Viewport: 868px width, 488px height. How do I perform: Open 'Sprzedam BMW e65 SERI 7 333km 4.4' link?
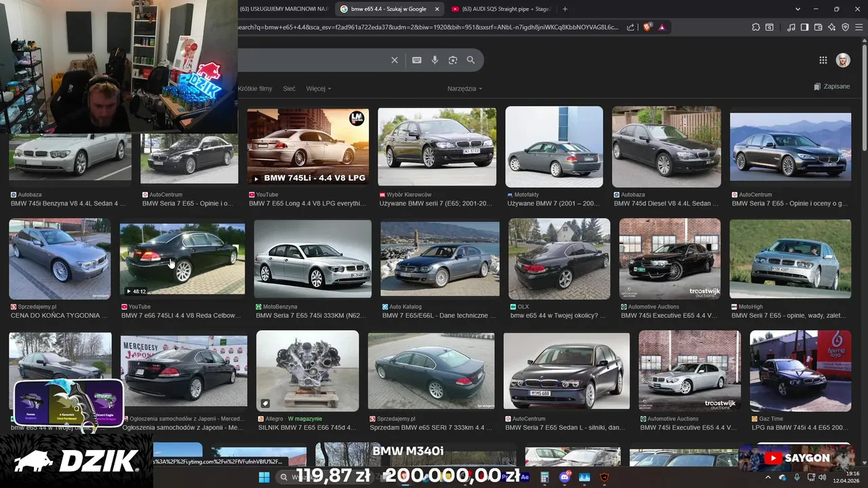coord(431,428)
